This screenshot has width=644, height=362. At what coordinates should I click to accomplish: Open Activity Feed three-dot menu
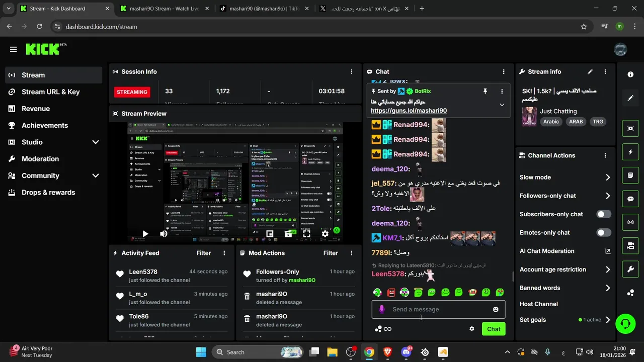point(224,253)
